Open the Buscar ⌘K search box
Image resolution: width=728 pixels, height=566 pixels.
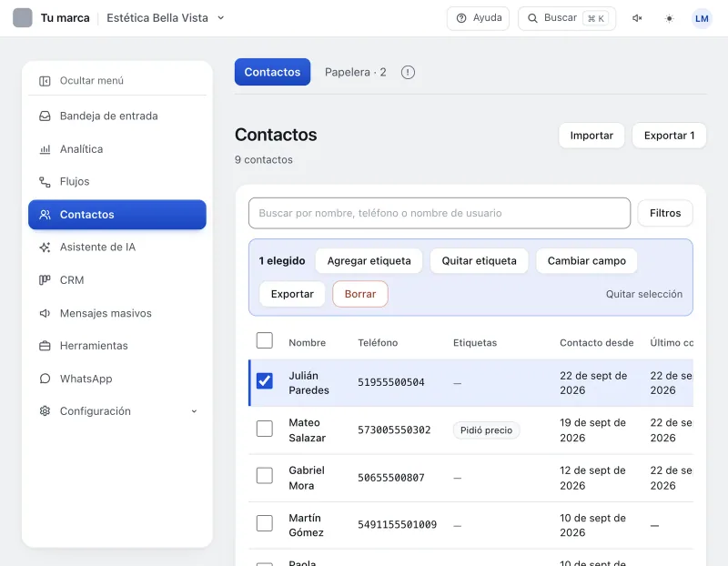coord(567,18)
